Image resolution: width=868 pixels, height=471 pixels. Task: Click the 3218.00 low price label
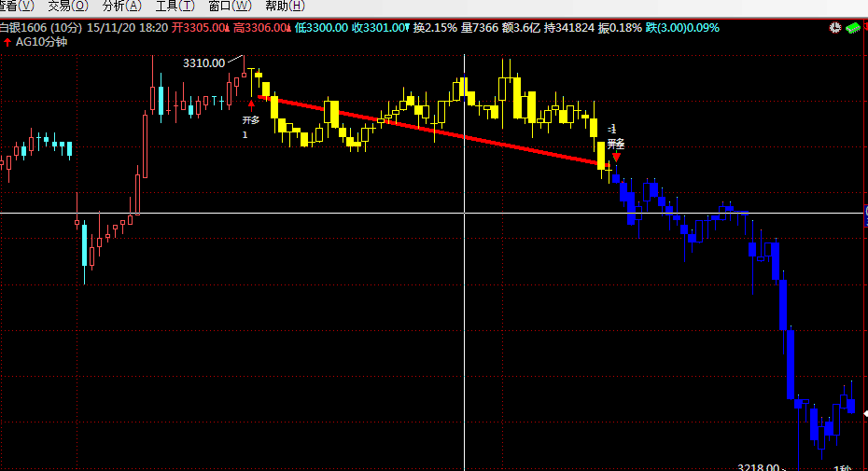[x=757, y=465]
